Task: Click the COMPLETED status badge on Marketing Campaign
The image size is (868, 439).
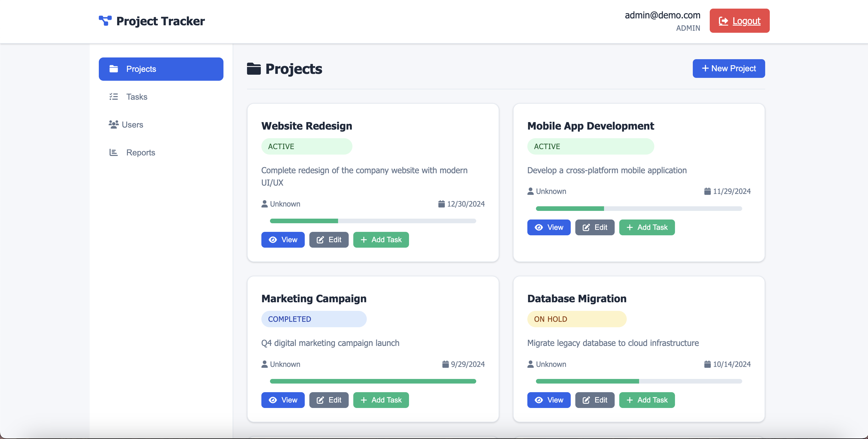Action: [x=314, y=319]
